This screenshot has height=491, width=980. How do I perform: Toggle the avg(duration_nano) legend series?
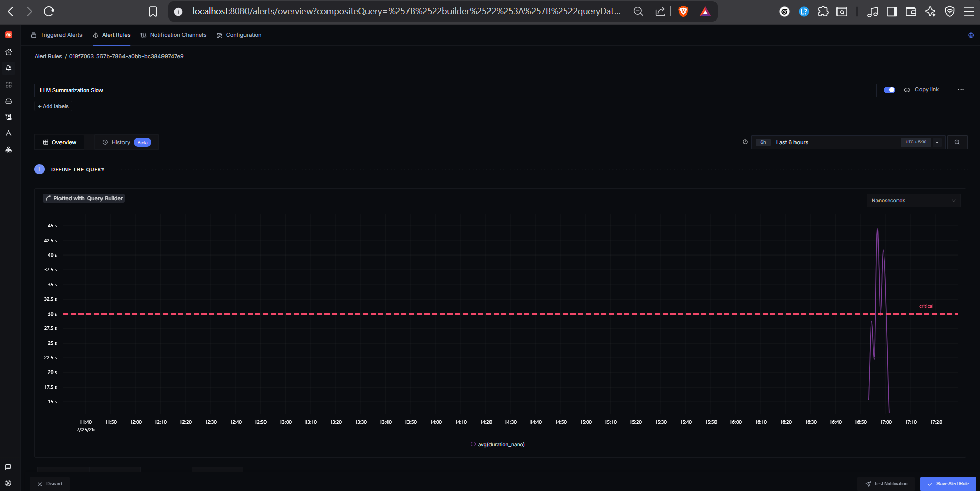tap(498, 444)
